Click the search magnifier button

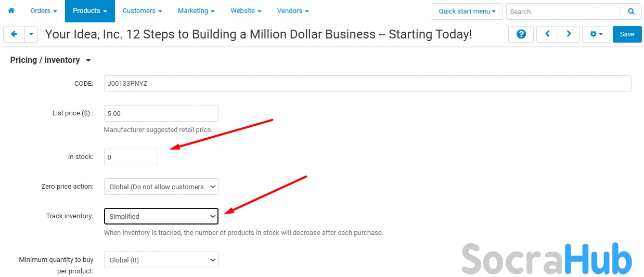pyautogui.click(x=631, y=11)
